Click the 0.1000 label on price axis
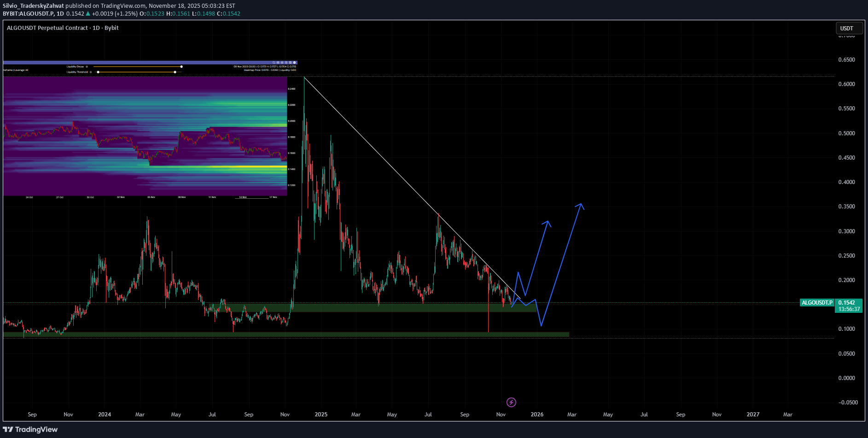Screen dimensions: 868x438 [x=846, y=329]
